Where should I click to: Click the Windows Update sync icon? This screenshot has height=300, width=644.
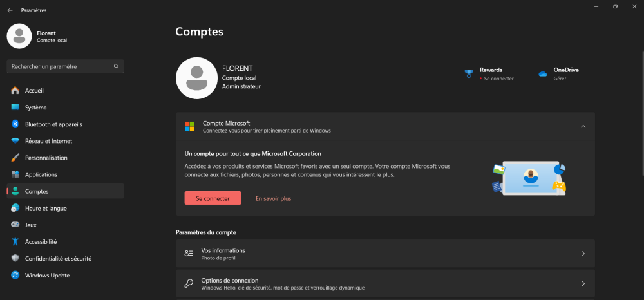15,276
